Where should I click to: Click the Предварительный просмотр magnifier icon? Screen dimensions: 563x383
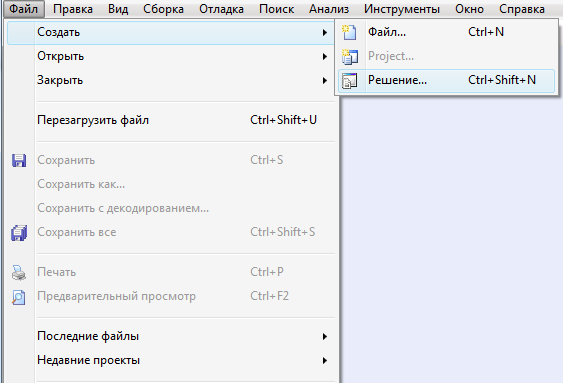(19, 297)
